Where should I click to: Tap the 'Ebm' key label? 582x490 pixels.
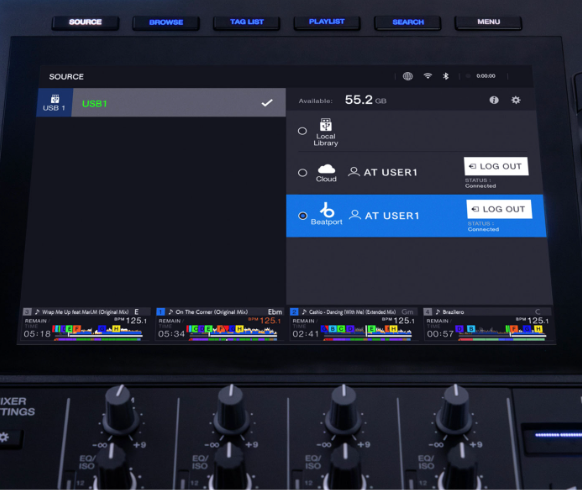pos(275,312)
